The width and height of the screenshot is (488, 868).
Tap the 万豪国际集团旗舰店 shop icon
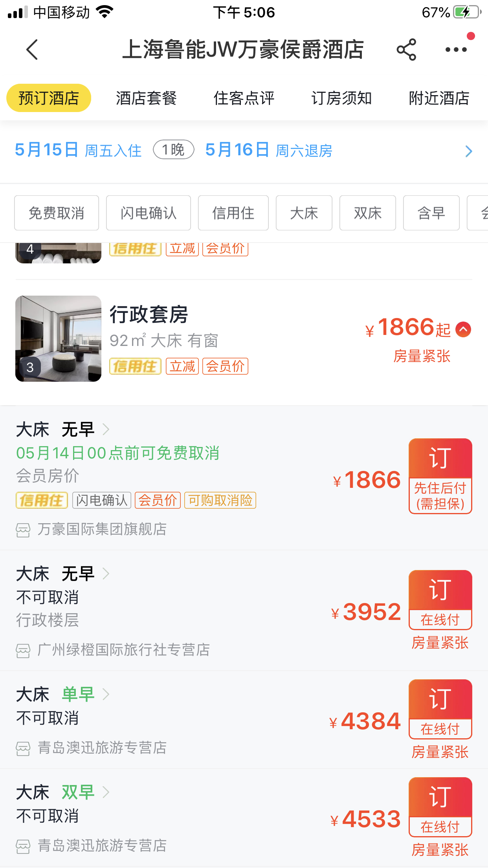pyautogui.click(x=23, y=530)
